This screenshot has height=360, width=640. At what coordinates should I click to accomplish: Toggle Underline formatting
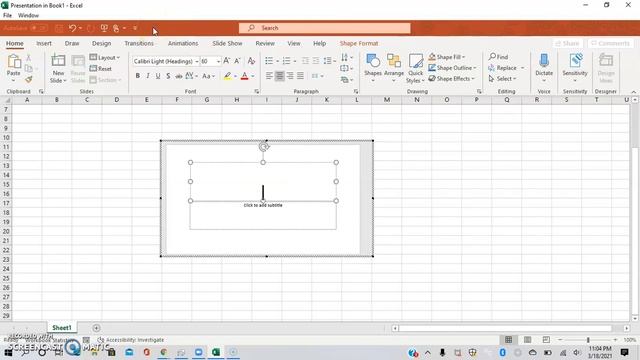(x=158, y=76)
